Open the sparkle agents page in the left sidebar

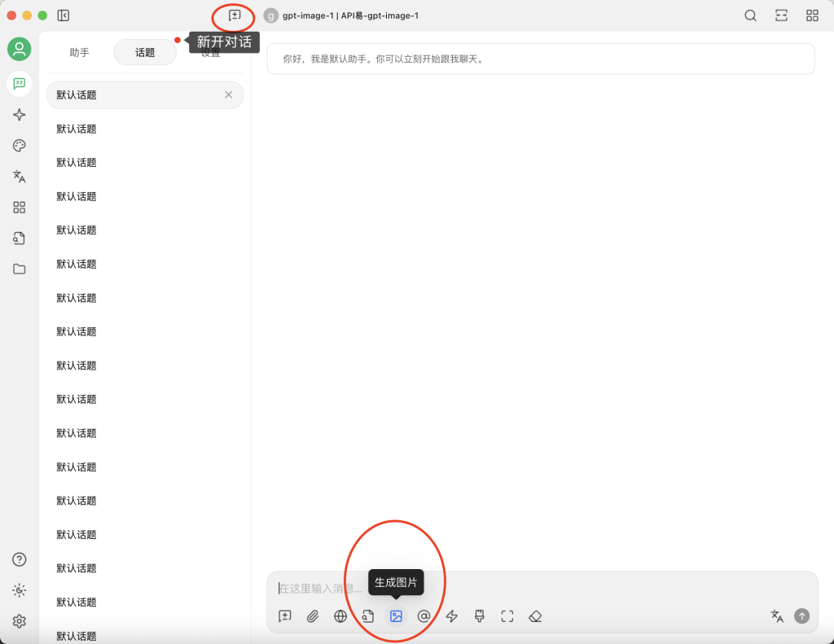coord(20,115)
